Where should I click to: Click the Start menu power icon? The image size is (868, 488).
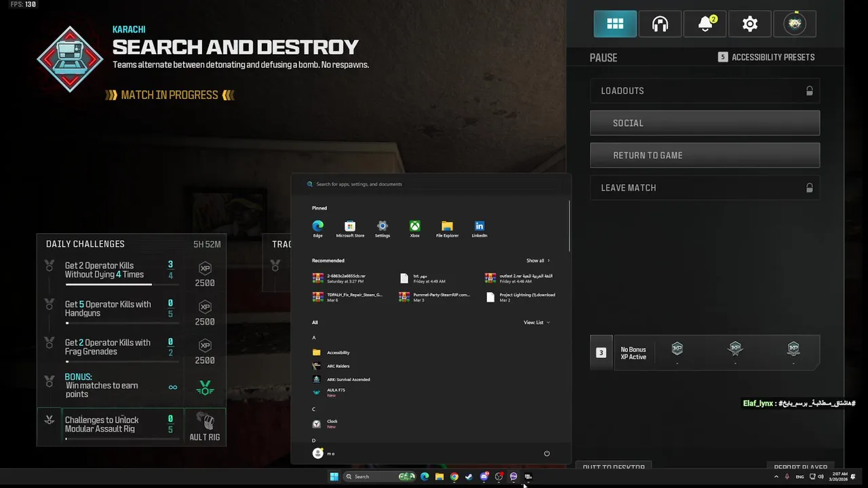(547, 453)
